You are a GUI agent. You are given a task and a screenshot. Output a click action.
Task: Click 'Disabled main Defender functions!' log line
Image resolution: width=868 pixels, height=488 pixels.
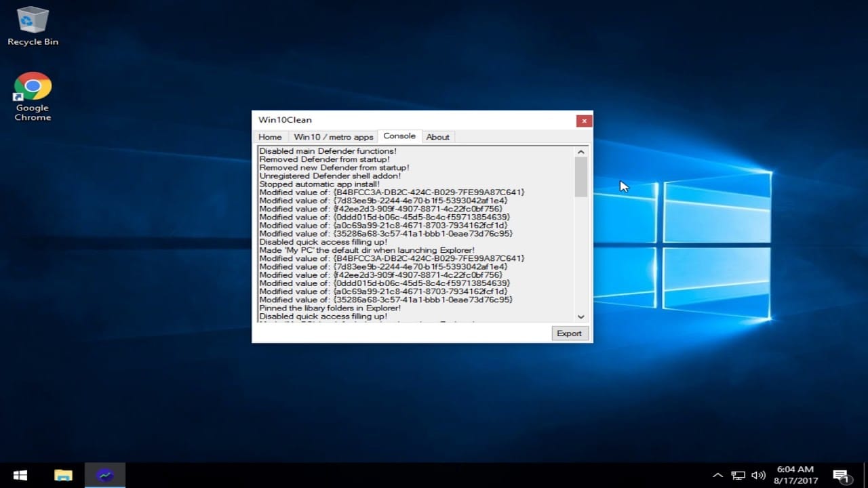pyautogui.click(x=328, y=151)
